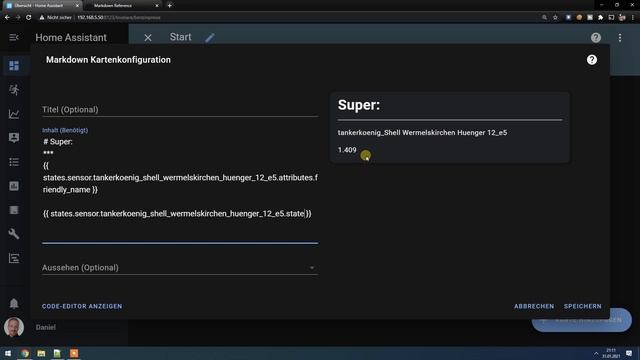Collapse the Home Assistant sidebar menu
This screenshot has height=360, width=640.
tap(14, 38)
